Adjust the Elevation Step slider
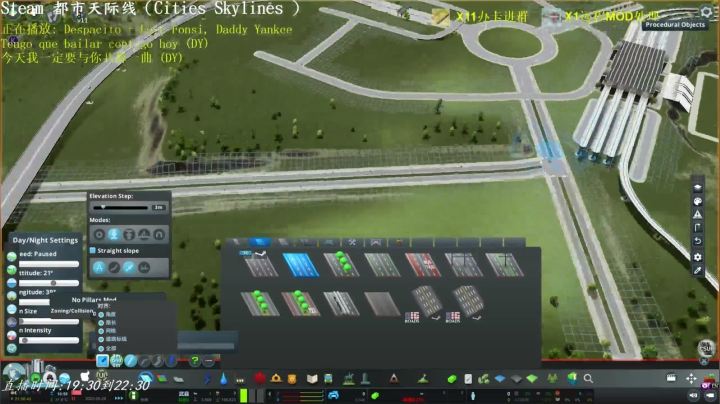This screenshot has height=404, width=720. [121, 208]
